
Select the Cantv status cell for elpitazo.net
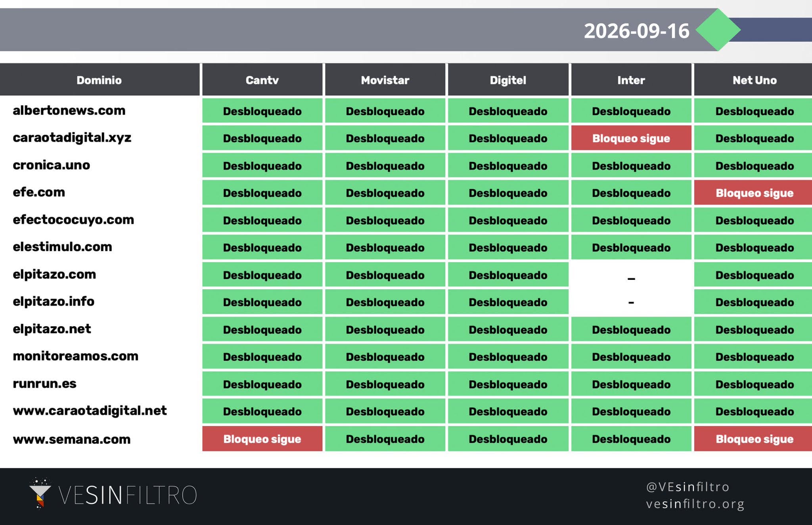pyautogui.click(x=262, y=330)
